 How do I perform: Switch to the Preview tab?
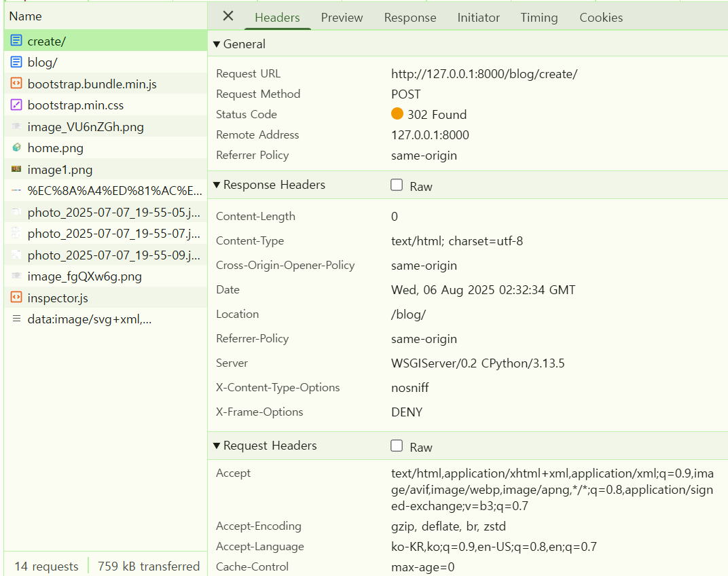(342, 18)
